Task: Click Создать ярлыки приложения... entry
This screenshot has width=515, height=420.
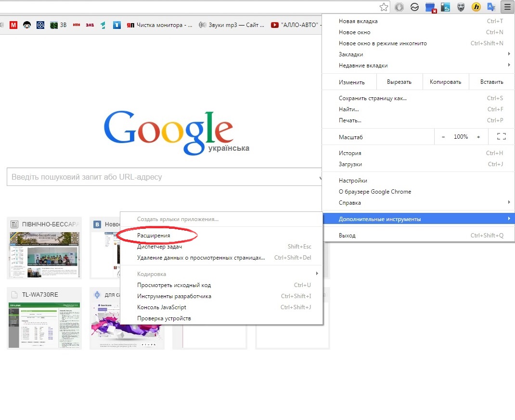Action: [x=221, y=219]
